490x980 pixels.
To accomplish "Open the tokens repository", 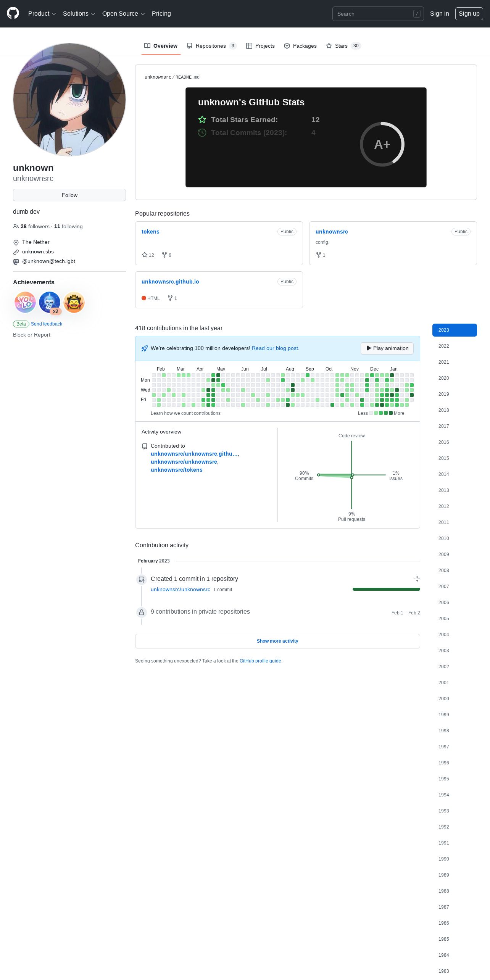I will (x=150, y=232).
